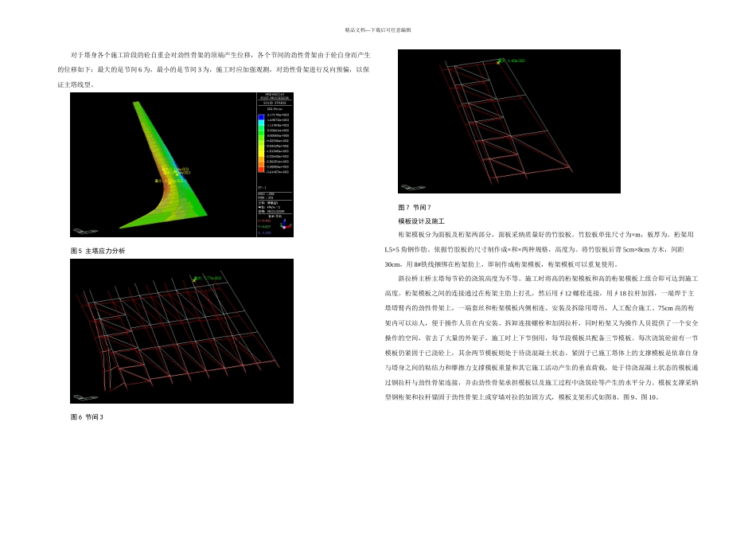Click the line beginning "斜拉桥主桥主塔每节砼"
The image size is (756, 535).
[x=548, y=279]
